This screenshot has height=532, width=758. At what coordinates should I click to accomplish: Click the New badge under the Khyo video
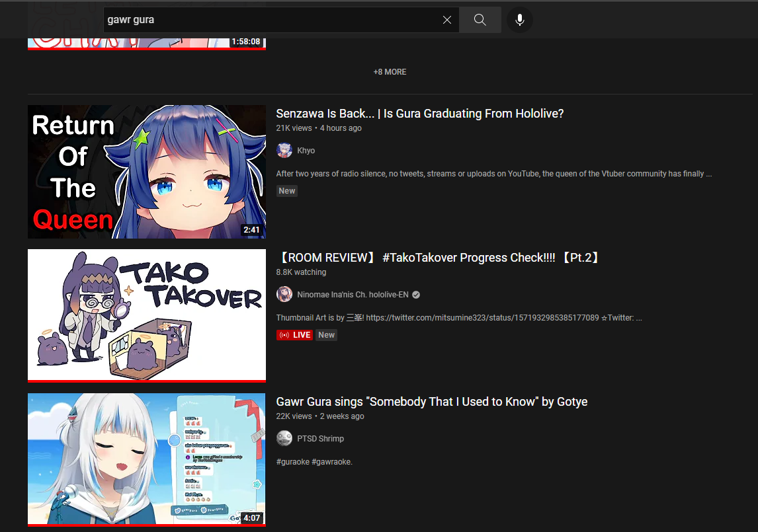pyautogui.click(x=286, y=191)
